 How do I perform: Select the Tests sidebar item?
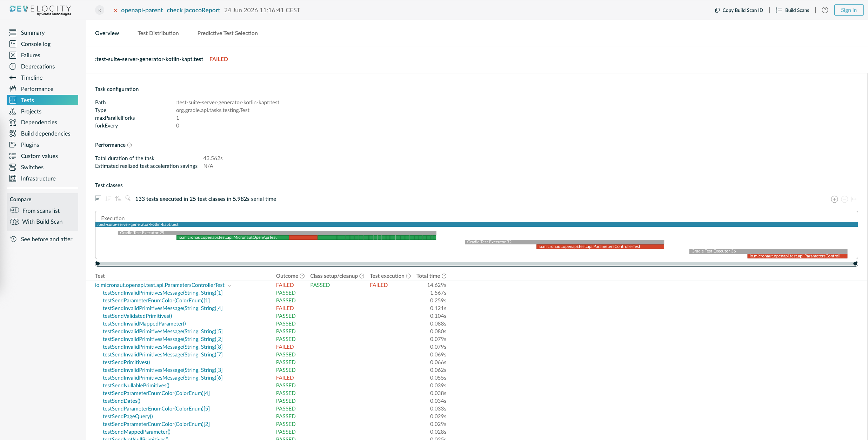coord(42,100)
